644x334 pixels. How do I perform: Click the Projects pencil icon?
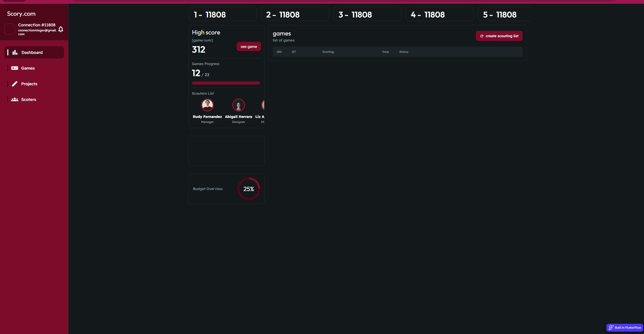(x=15, y=84)
